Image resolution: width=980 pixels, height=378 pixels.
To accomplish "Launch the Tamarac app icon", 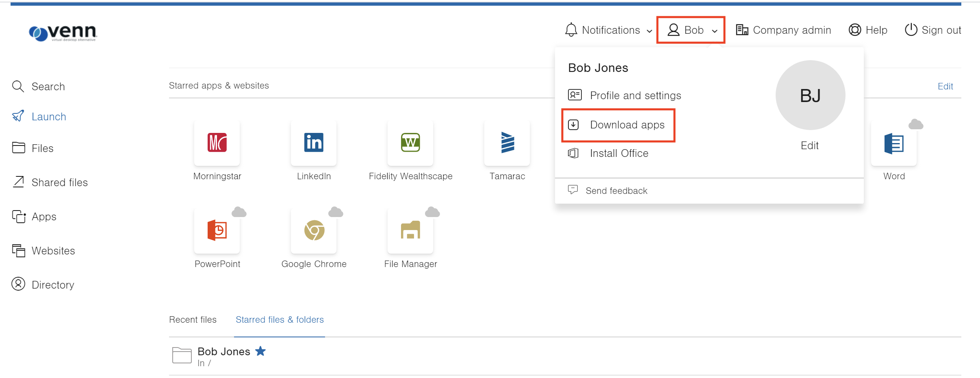I will (x=507, y=143).
